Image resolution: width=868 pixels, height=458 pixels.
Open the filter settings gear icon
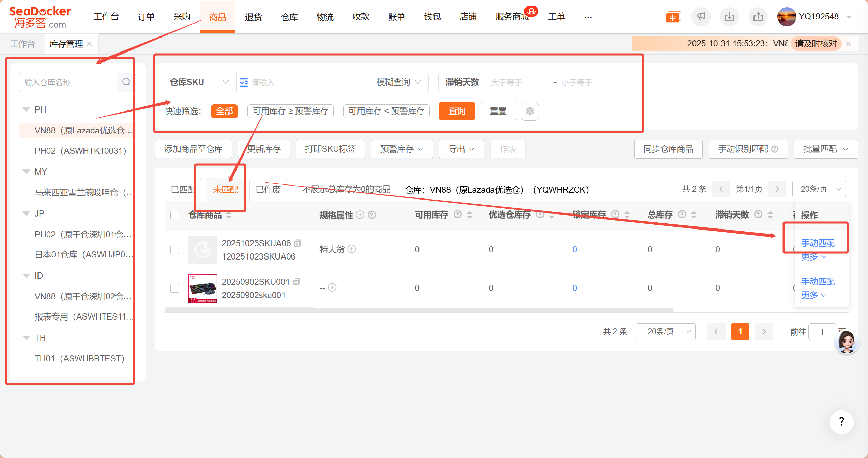pos(530,111)
